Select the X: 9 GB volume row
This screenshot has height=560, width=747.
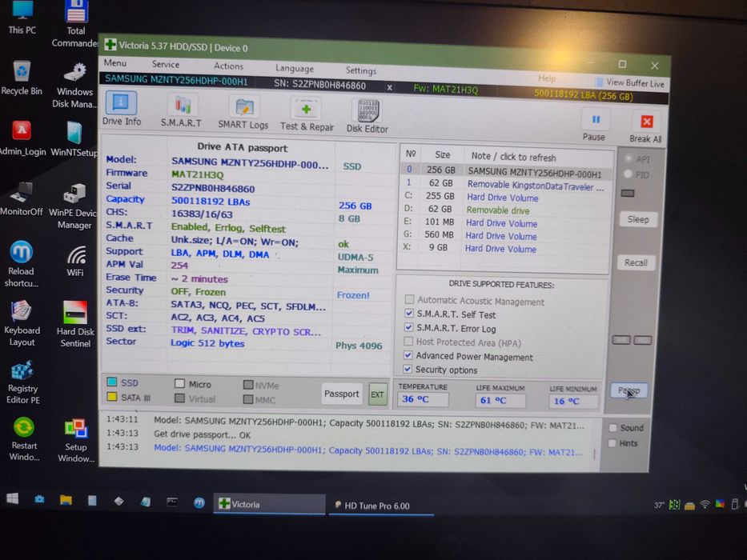(503, 248)
